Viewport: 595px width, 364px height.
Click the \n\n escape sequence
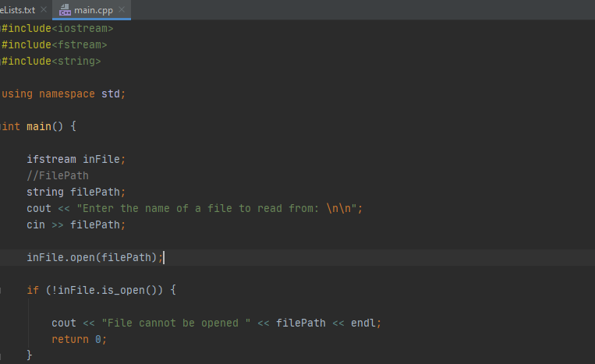pyautogui.click(x=338, y=208)
